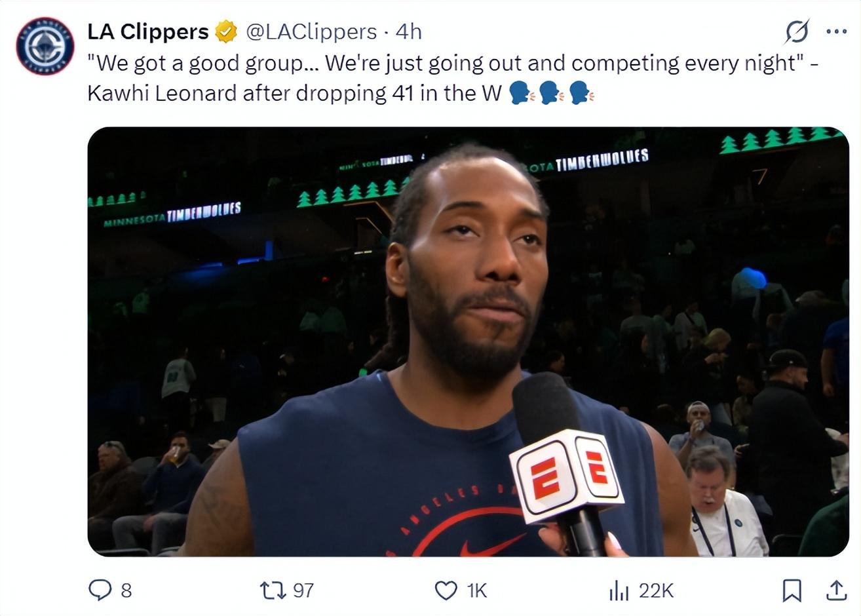Viewport: 861px width, 616px height.
Task: Open the Kawhi Leonard interview video
Action: [x=468, y=341]
